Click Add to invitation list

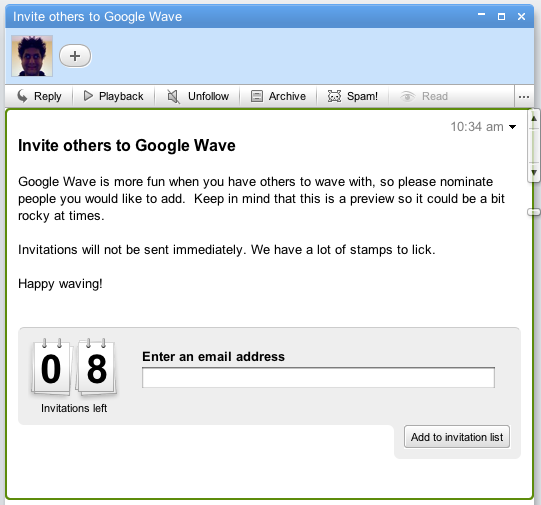click(457, 437)
